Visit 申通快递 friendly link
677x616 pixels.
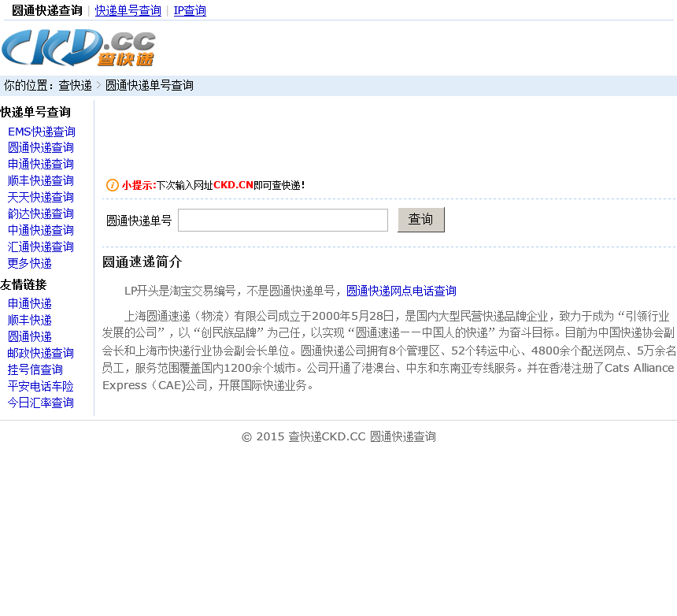click(30, 304)
